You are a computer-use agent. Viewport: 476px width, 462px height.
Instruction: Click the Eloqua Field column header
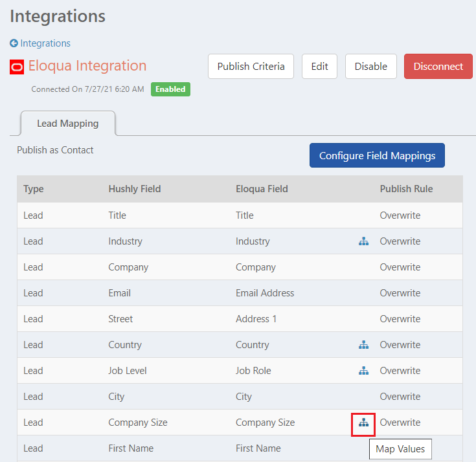point(262,189)
